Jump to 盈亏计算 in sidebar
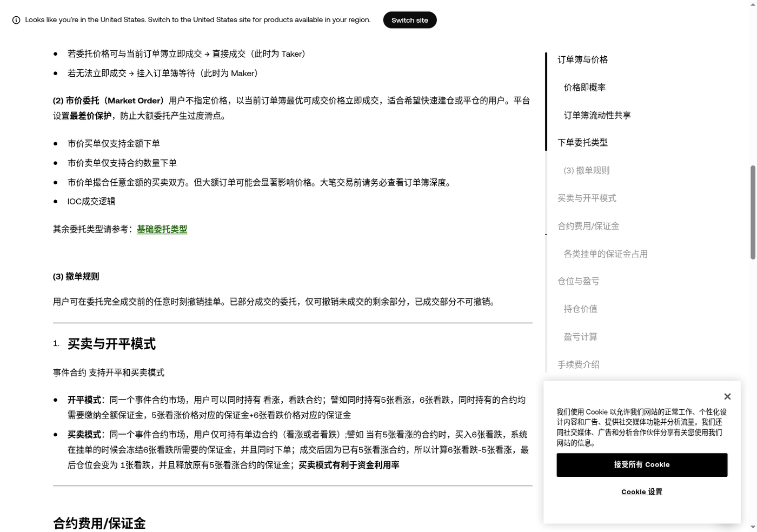757x532 pixels. pyautogui.click(x=581, y=337)
